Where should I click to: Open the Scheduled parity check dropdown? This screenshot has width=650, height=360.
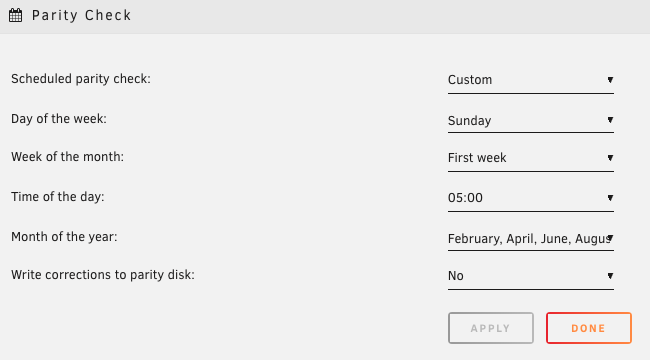pyautogui.click(x=531, y=80)
